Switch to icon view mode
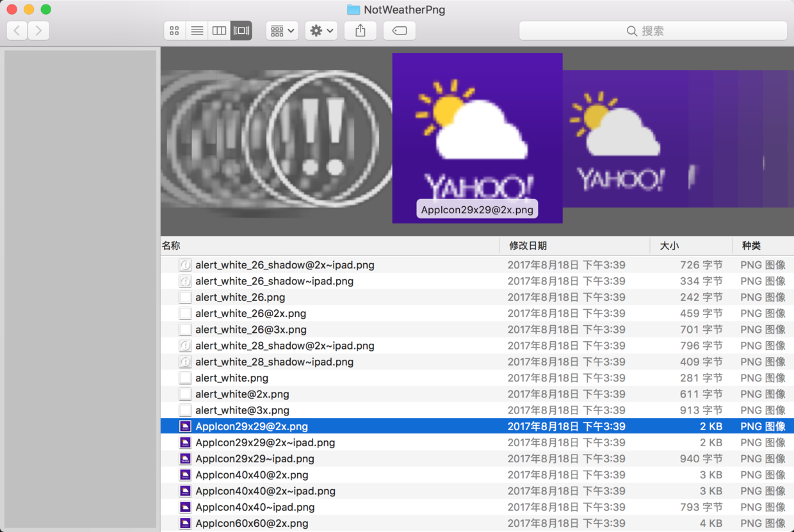This screenshot has height=532, width=794. coord(175,31)
